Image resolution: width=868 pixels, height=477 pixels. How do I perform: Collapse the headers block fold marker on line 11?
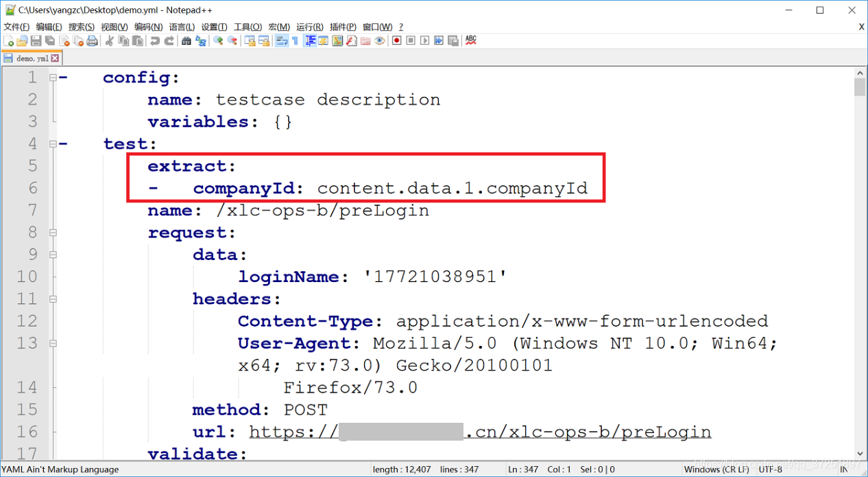pos(53,299)
